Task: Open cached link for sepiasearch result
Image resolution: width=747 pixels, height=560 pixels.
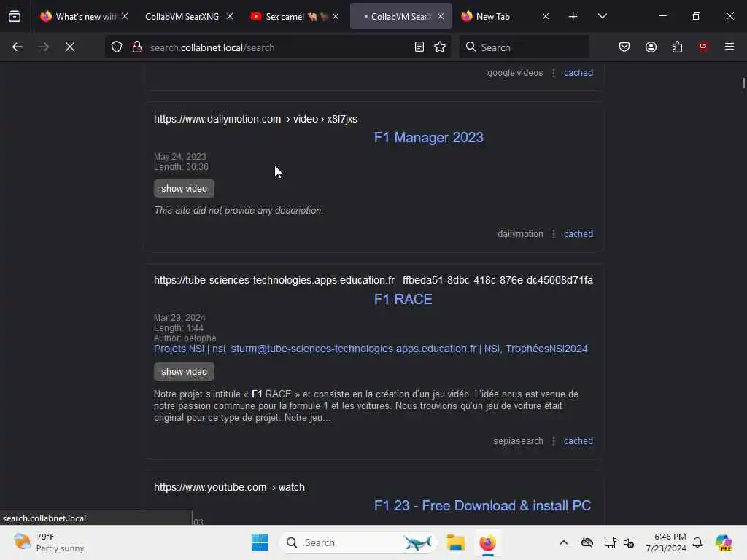Action: (578, 441)
